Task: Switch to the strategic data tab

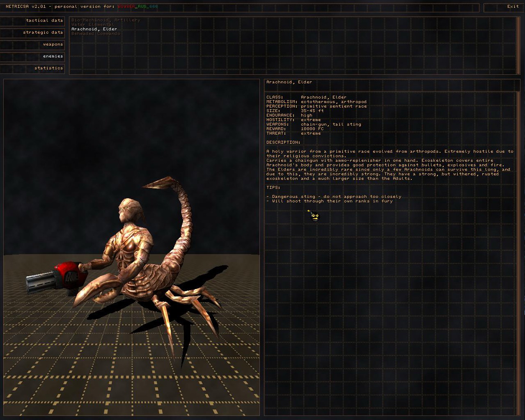Action: pyautogui.click(x=33, y=32)
